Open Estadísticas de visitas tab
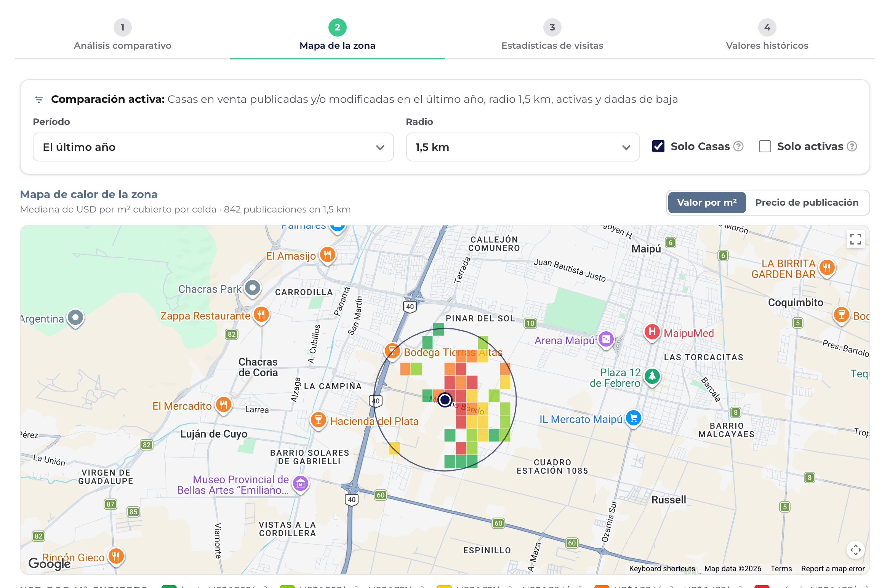 coord(552,35)
